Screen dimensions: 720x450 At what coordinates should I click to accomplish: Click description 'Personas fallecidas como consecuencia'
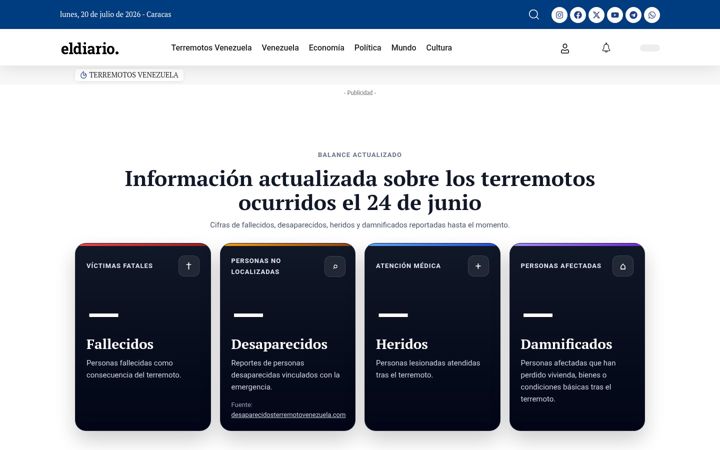pyautogui.click(x=134, y=369)
